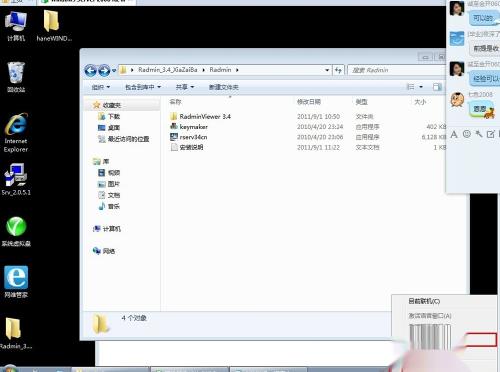Screen dimensions: 500x372
Task: Select 最近访问的位置 in navigation pane
Action: coord(123,139)
